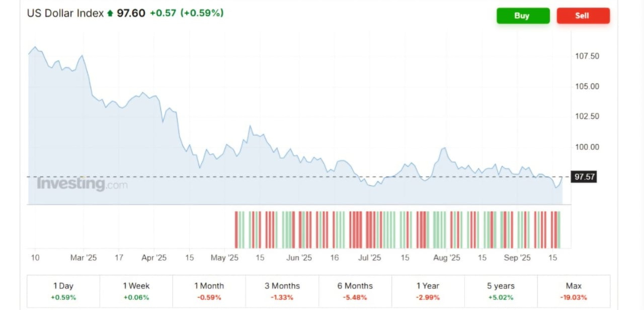Image resolution: width=644 pixels, height=310 pixels.
Task: Click the 100.00 price axis label
Action: 587,147
